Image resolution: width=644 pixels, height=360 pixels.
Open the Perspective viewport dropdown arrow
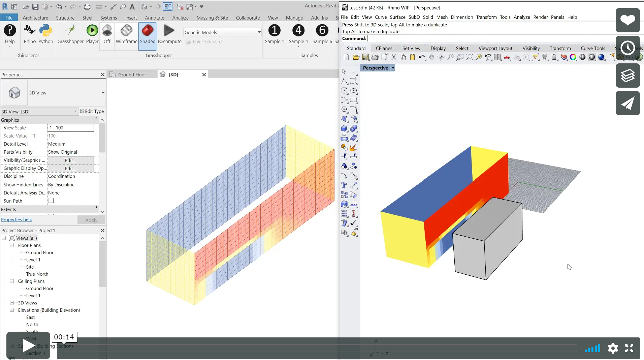click(x=392, y=68)
